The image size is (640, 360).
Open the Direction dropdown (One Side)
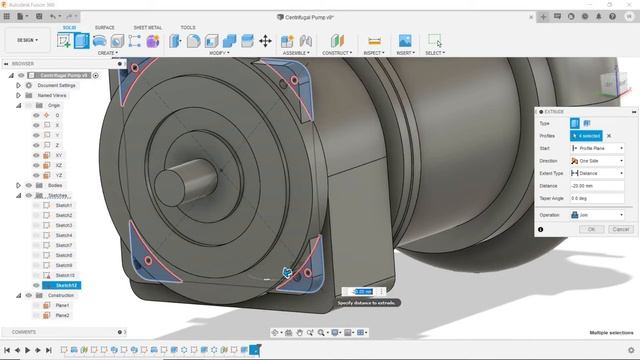click(x=597, y=161)
